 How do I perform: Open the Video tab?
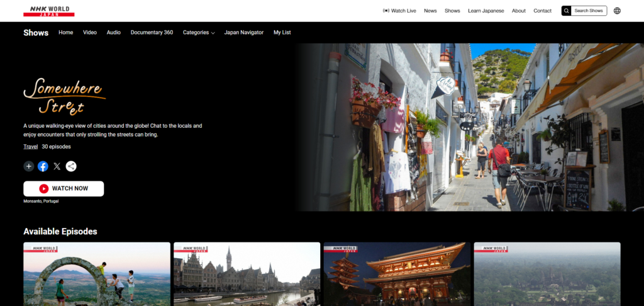pyautogui.click(x=90, y=32)
